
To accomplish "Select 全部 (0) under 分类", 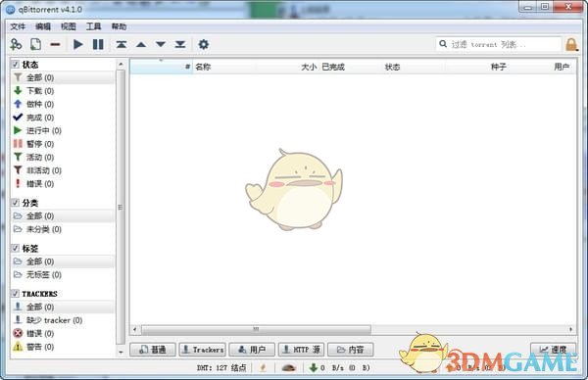I will click(63, 215).
